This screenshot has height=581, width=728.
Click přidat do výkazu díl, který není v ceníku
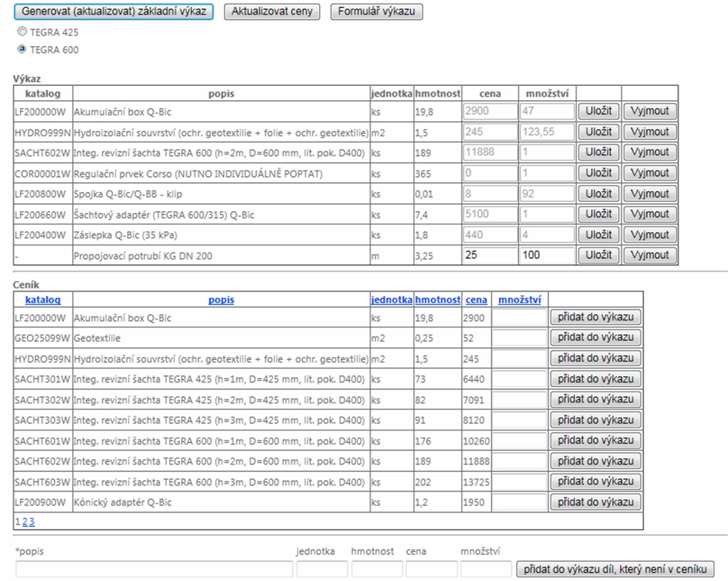coord(615,569)
